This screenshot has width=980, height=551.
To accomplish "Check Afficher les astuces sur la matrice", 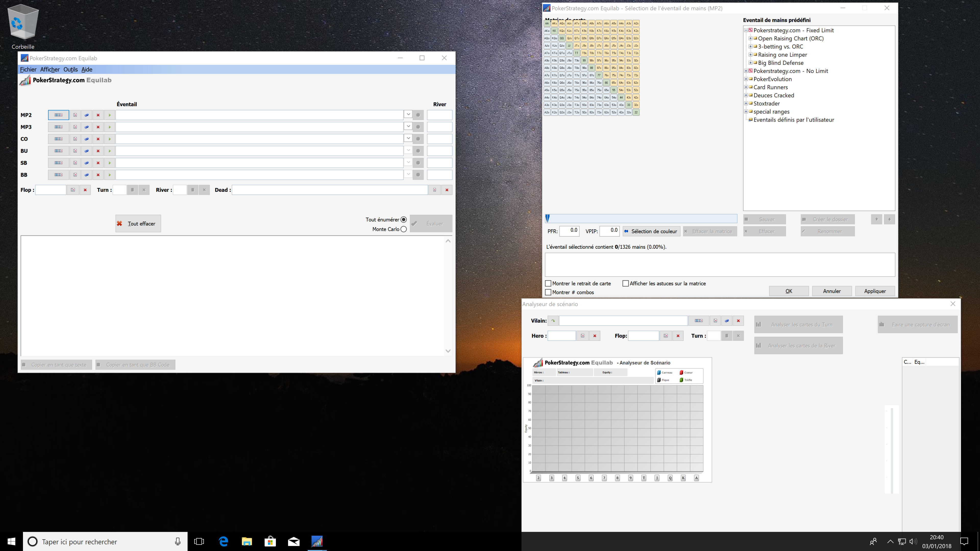I will [x=626, y=283].
